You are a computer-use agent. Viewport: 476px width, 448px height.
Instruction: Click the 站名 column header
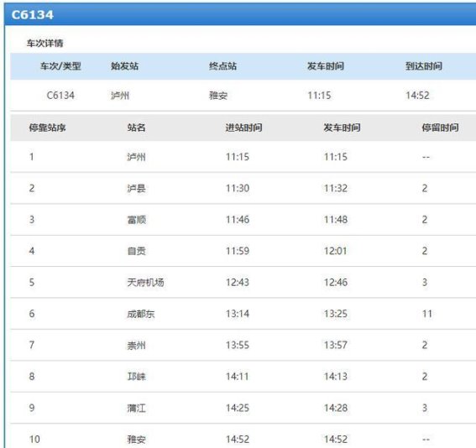(136, 128)
